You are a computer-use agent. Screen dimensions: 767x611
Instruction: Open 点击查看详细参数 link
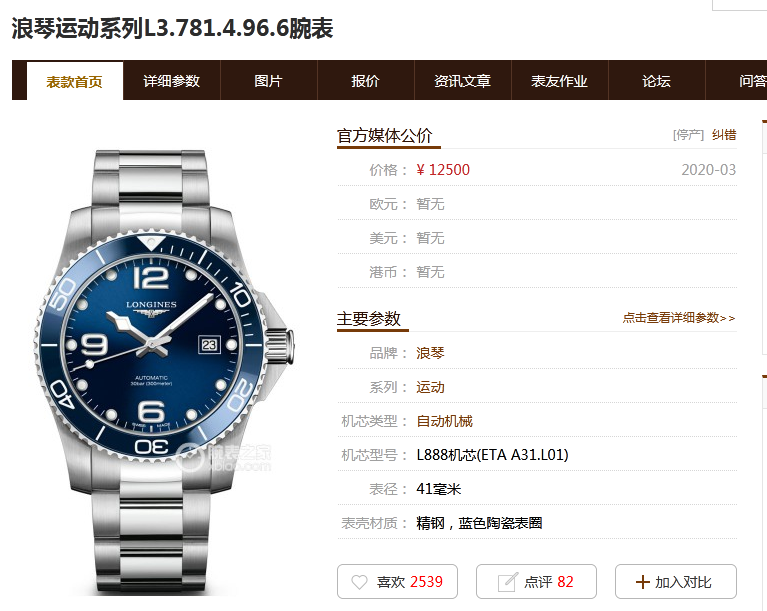[x=679, y=318]
